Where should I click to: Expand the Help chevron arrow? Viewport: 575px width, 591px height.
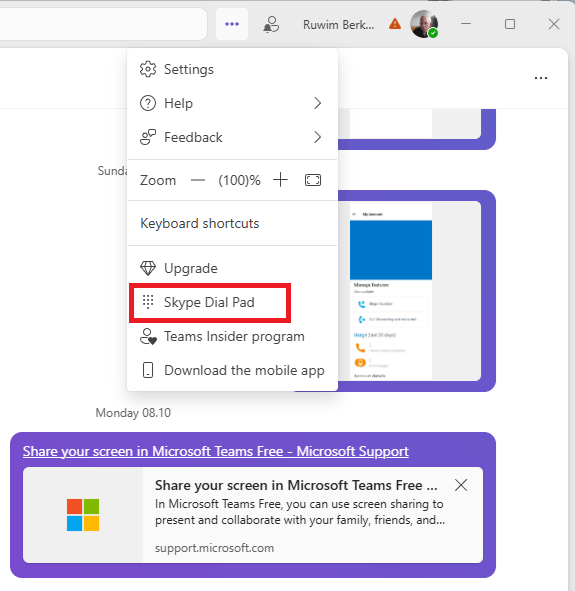coord(317,103)
